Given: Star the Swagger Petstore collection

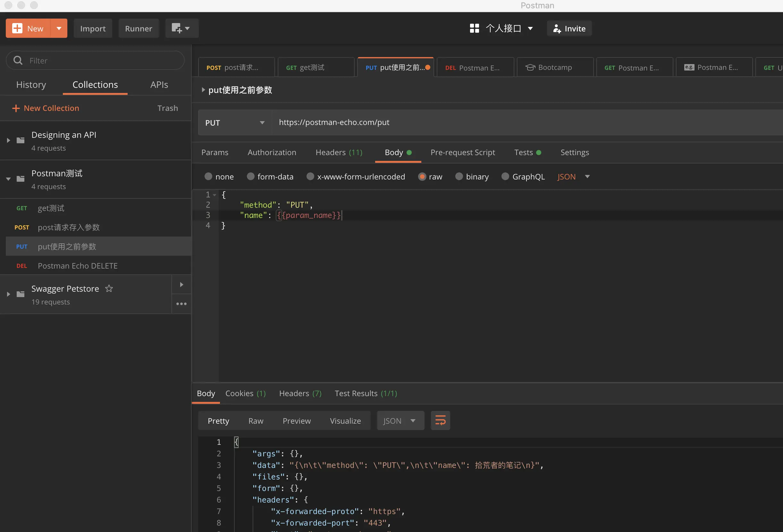Looking at the screenshot, I should click(x=109, y=288).
